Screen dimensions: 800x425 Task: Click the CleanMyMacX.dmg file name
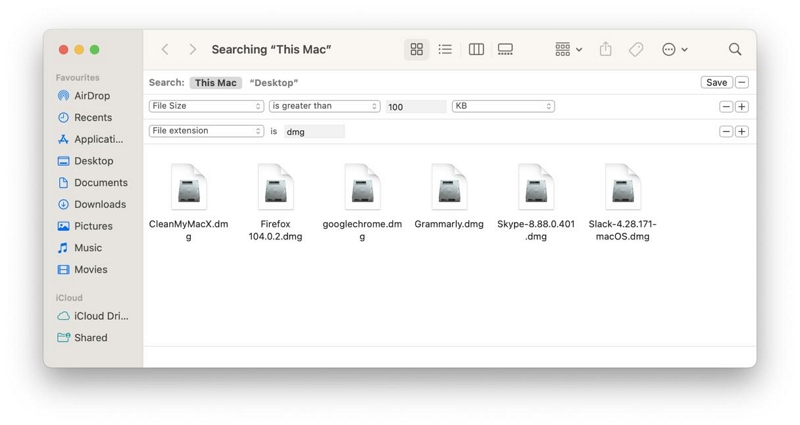(x=189, y=230)
